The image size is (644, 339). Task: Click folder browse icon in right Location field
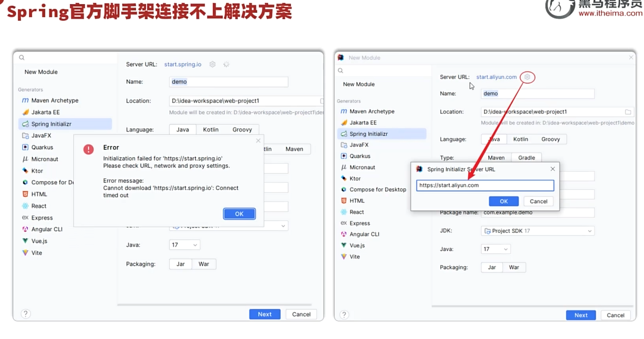[628, 112]
